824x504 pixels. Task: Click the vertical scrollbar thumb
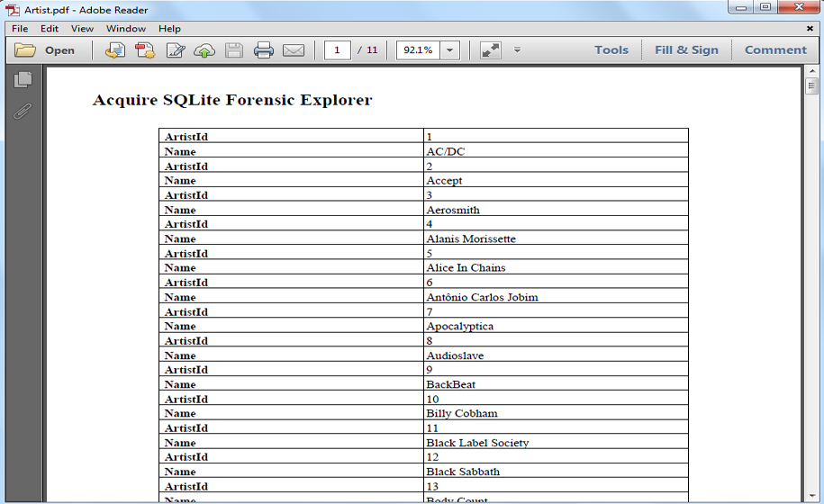(x=812, y=85)
